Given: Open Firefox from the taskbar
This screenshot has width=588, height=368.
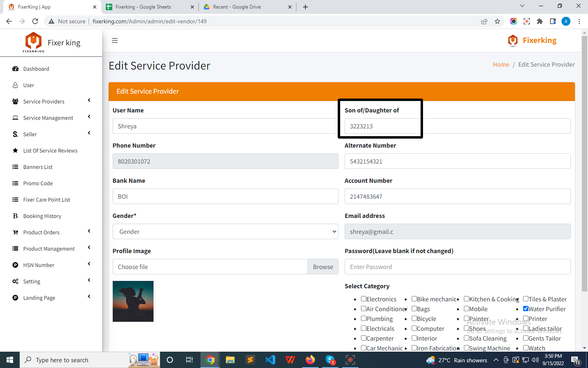Looking at the screenshot, I should [310, 360].
